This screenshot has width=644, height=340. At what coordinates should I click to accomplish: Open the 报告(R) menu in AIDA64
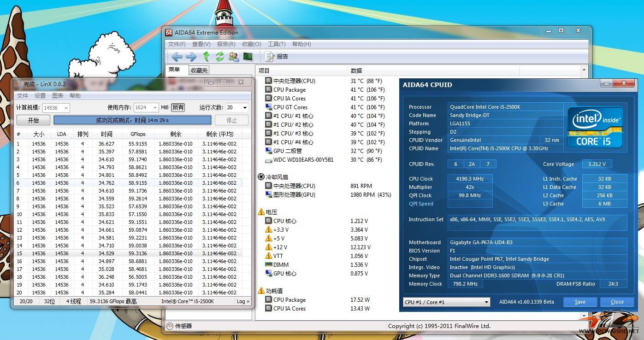point(226,44)
